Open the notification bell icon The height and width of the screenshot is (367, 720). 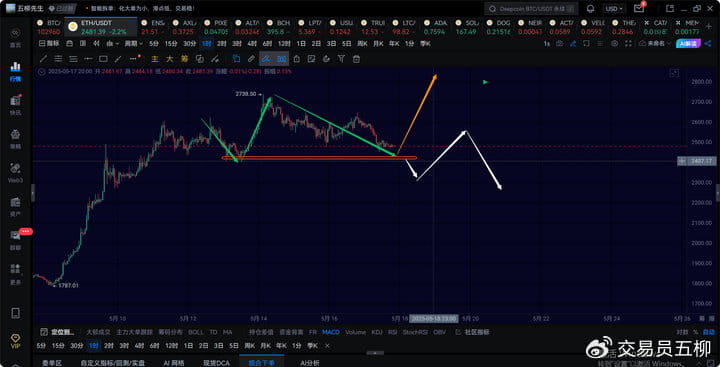coord(591,9)
